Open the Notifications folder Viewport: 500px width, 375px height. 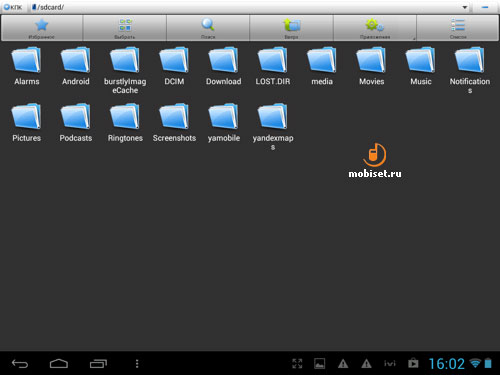[470, 70]
